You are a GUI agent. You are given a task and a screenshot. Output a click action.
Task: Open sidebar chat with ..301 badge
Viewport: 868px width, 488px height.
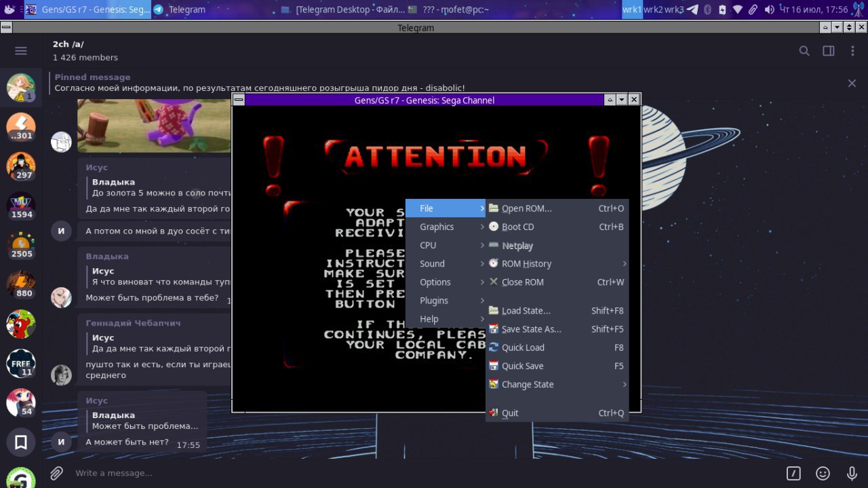click(21, 128)
